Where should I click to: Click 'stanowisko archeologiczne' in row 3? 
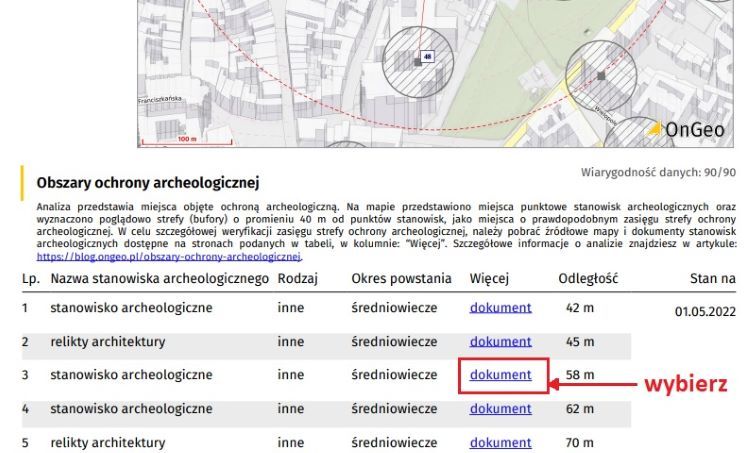131,375
